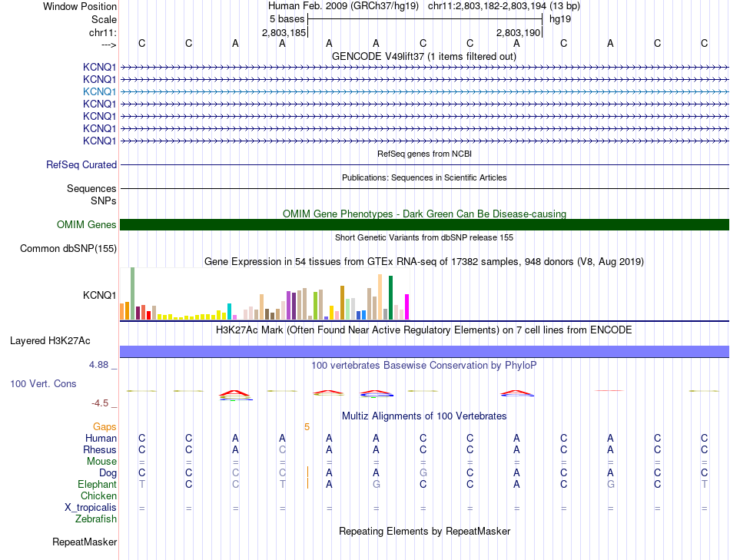Image resolution: width=730 pixels, height=560 pixels.
Task: Click the hg19 label beside the scale bar
Action: click(560, 19)
